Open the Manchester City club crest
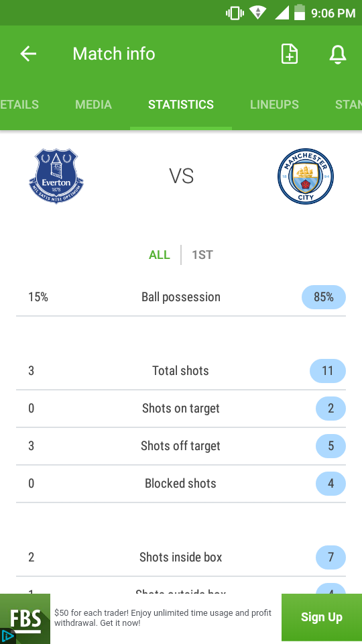This screenshot has height=644, width=362. pos(306,176)
